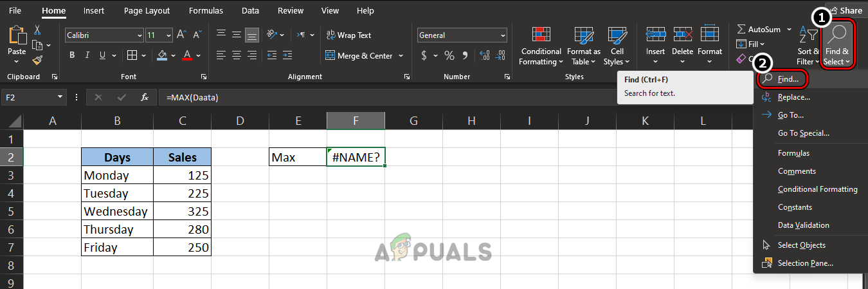Switch to the Formulas tab
This screenshot has height=289, width=868.
click(206, 11)
